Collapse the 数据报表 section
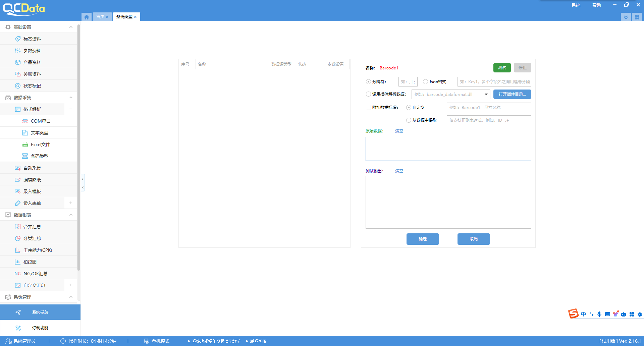This screenshot has height=346, width=644. pos(71,215)
